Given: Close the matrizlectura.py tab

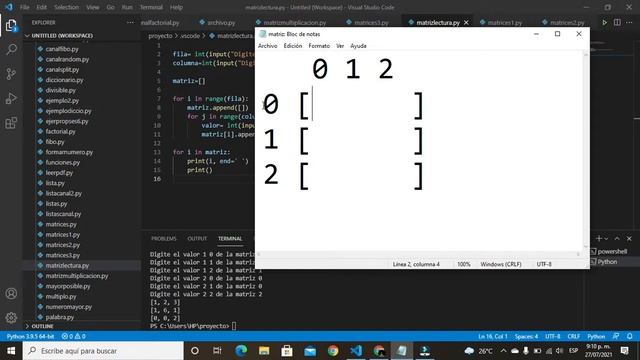Looking at the screenshot, I should 466,22.
